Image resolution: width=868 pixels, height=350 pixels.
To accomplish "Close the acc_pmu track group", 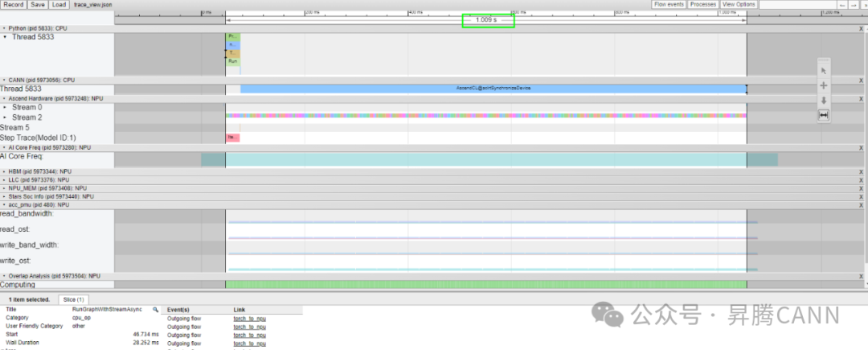I will (x=862, y=205).
